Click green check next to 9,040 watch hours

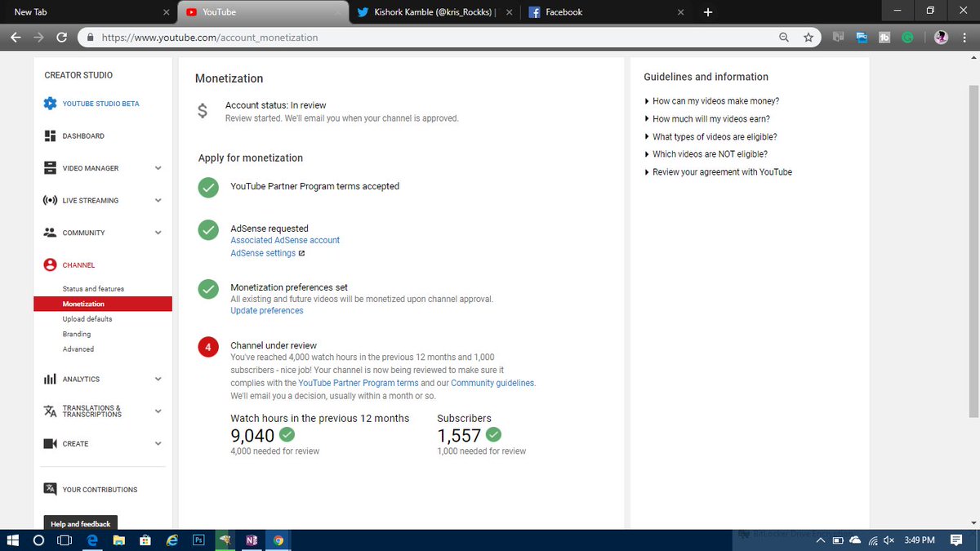[x=287, y=434]
